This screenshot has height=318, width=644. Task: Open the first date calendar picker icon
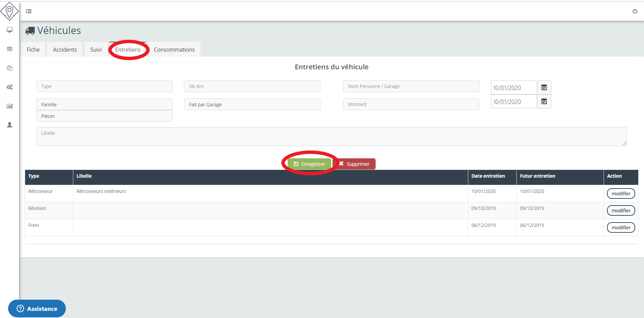tap(544, 88)
